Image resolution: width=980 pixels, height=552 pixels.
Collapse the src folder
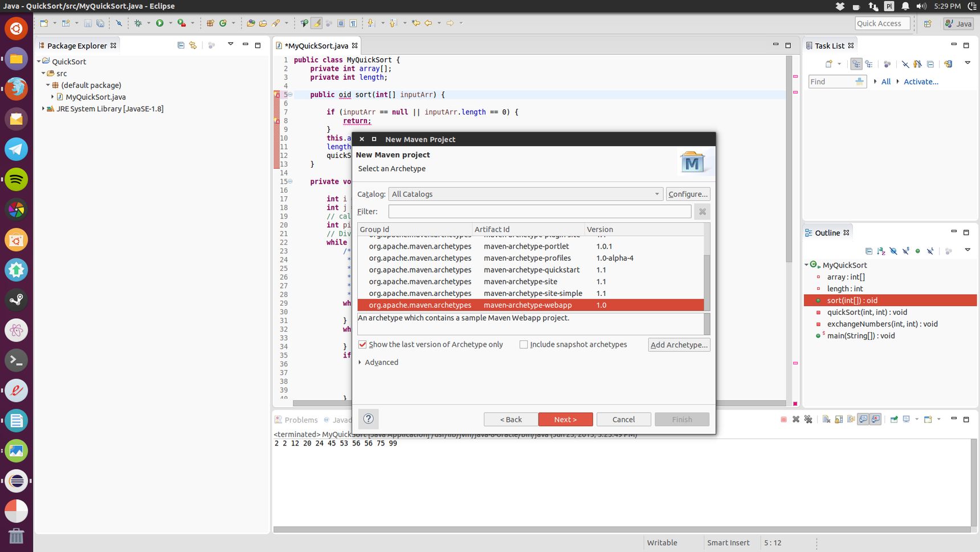coord(43,73)
